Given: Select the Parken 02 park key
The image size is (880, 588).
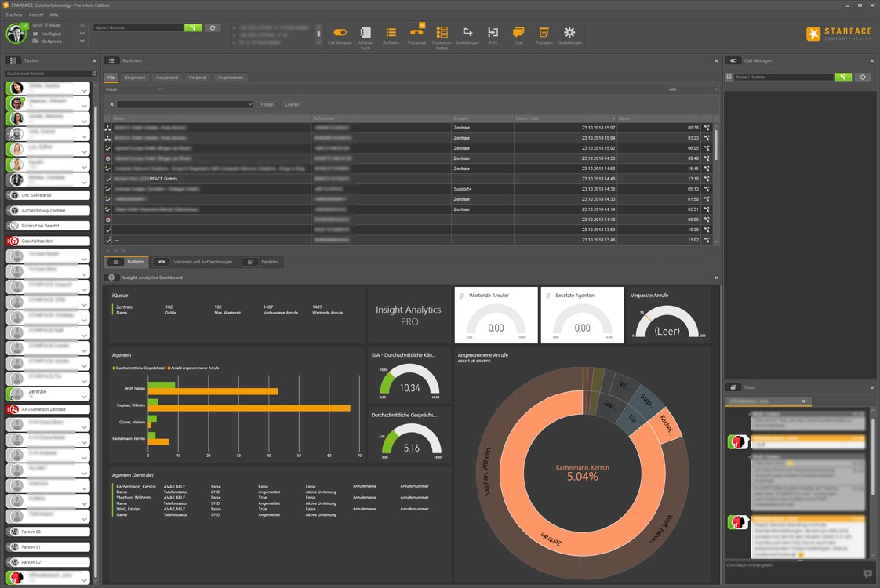Looking at the screenshot, I should 49,561.
